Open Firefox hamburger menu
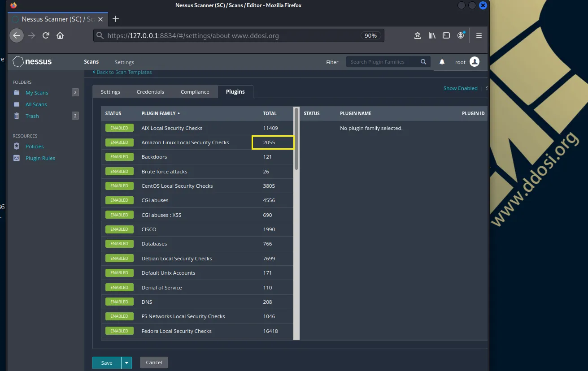The image size is (588, 371). pyautogui.click(x=479, y=35)
